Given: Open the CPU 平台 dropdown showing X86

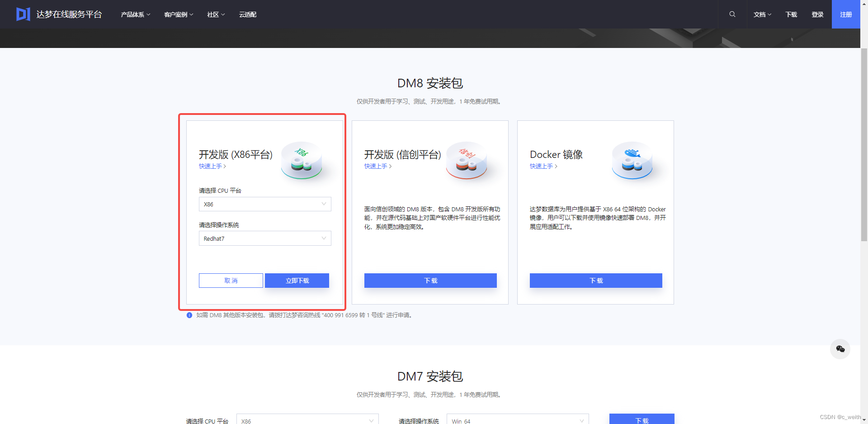Looking at the screenshot, I should point(264,204).
